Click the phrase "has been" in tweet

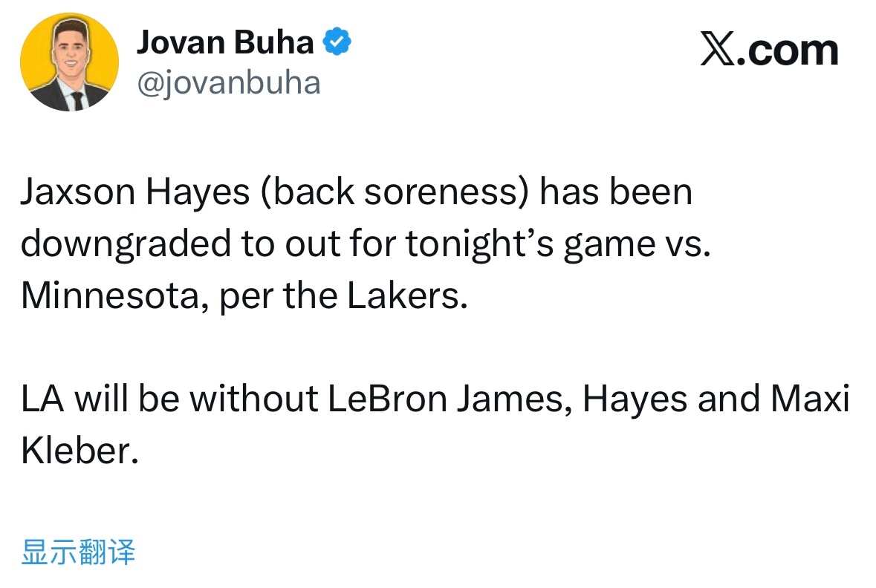pyautogui.click(x=616, y=193)
